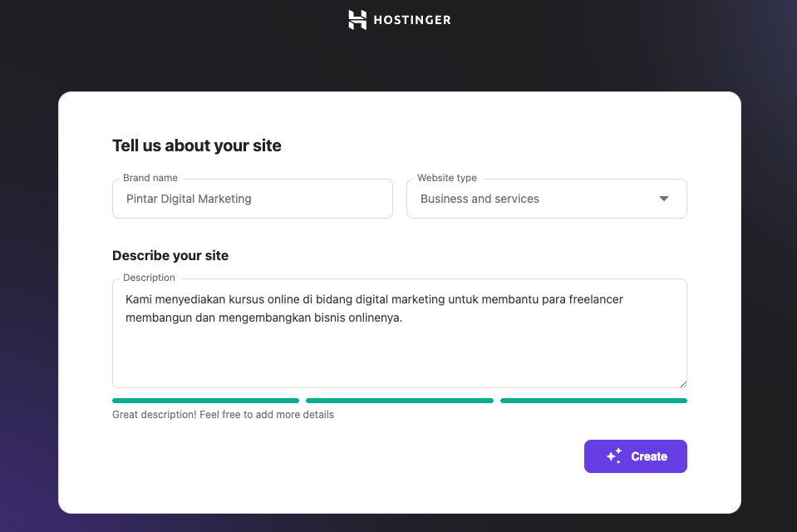Select the Description text area
The height and width of the screenshot is (532, 797).
tap(399, 332)
